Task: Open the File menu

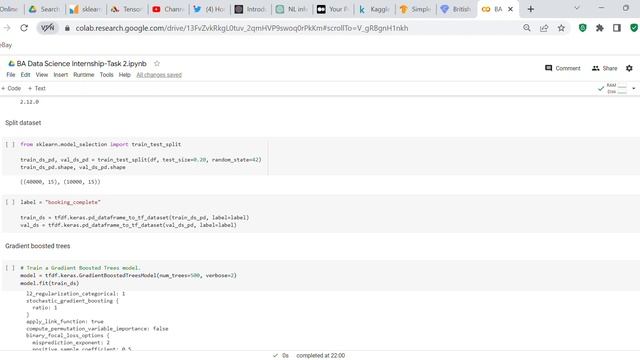Action: pos(11,75)
